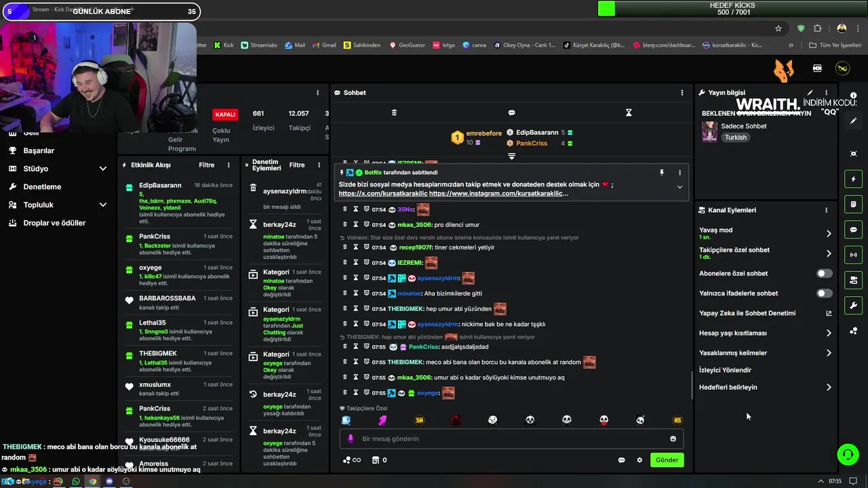Image resolution: width=868 pixels, height=488 pixels.
Task: Click the 'Bir mesaj gönderin' input field
Action: coord(511,439)
